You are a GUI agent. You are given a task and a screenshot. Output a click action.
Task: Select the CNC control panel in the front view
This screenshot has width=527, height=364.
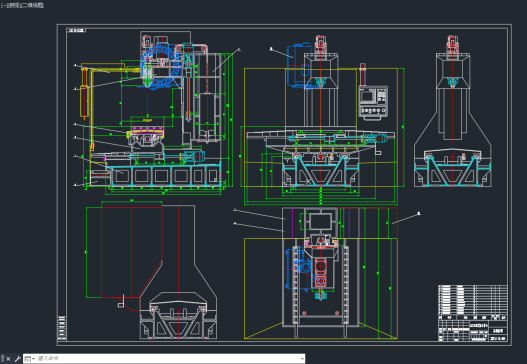pos(373,102)
